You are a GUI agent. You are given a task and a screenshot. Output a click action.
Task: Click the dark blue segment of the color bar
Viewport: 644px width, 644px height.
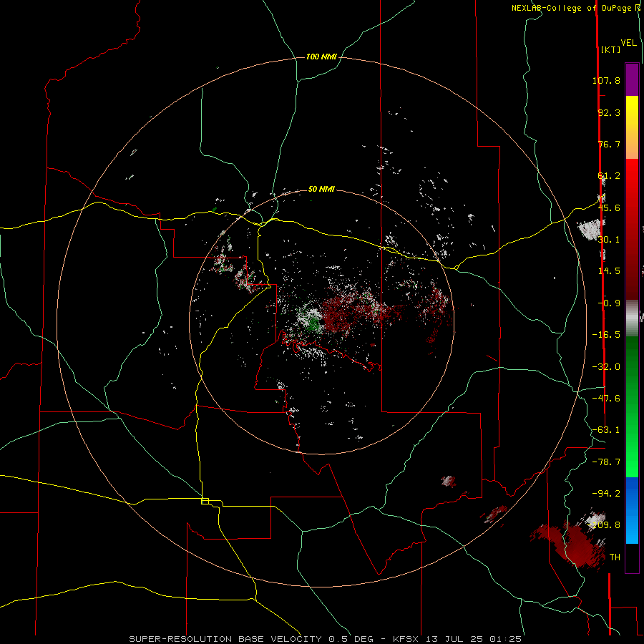pos(632,491)
